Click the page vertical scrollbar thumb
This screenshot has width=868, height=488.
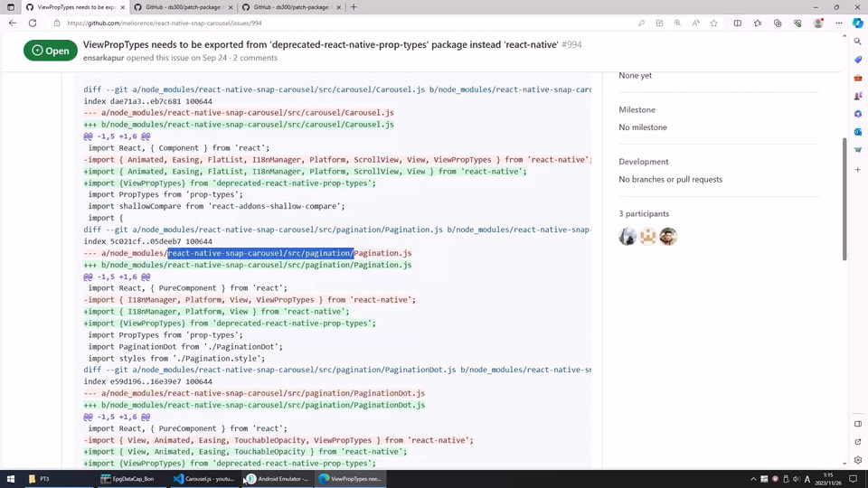tap(844, 199)
